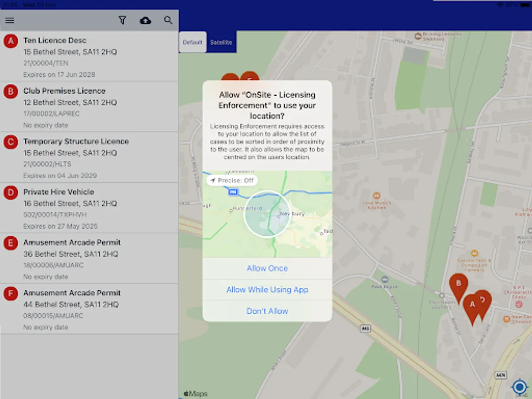Select Expires on 04 Jun 2029 text
Image resolution: width=532 pixels, height=399 pixels.
(x=60, y=176)
